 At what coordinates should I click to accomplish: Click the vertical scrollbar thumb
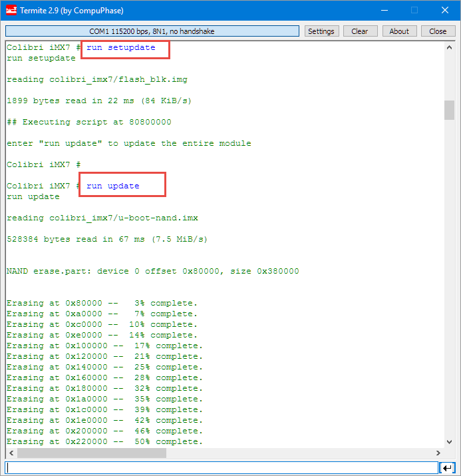pyautogui.click(x=450, y=110)
